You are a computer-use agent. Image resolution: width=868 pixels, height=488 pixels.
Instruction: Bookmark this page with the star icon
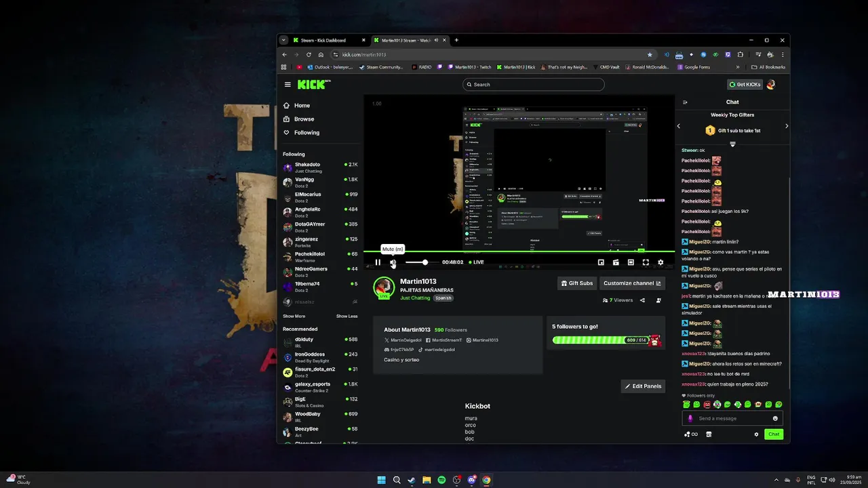click(x=650, y=54)
